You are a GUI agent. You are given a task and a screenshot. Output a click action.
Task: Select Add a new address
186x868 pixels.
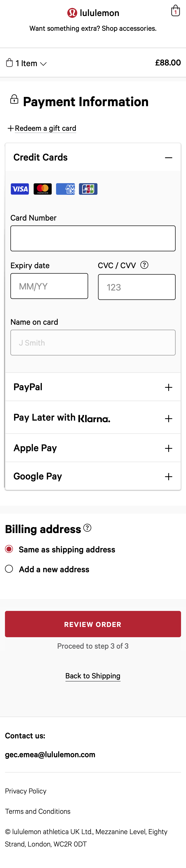[x=9, y=569]
